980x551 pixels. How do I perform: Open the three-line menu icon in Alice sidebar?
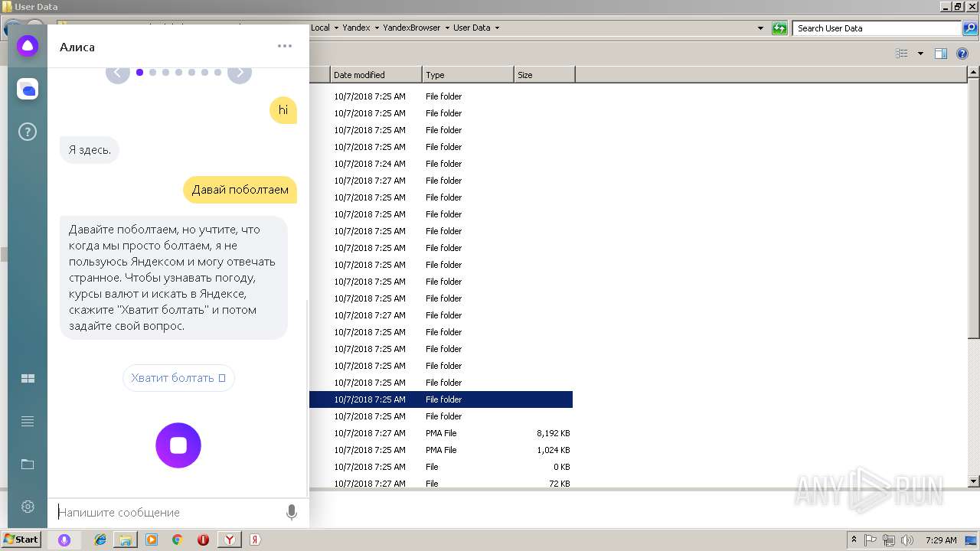click(28, 422)
